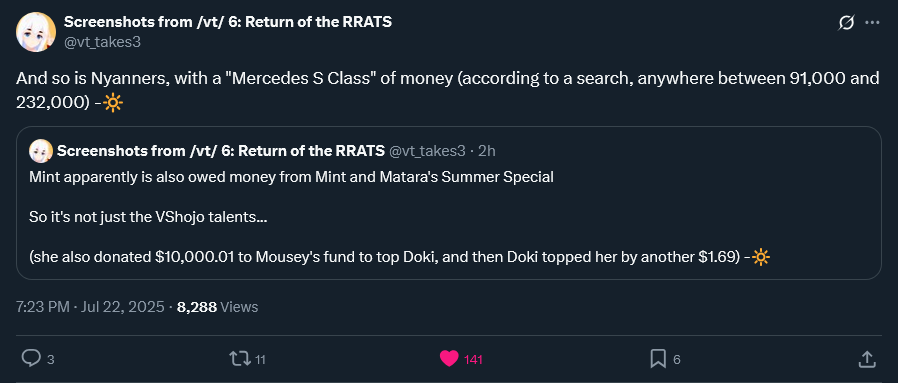The width and height of the screenshot is (898, 383).
Task: Click the like count '141'
Action: click(x=473, y=360)
